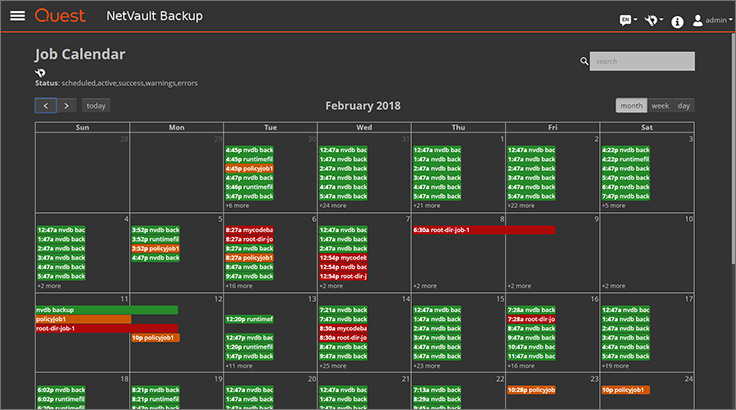Expand the +5 more jobs link

(613, 206)
